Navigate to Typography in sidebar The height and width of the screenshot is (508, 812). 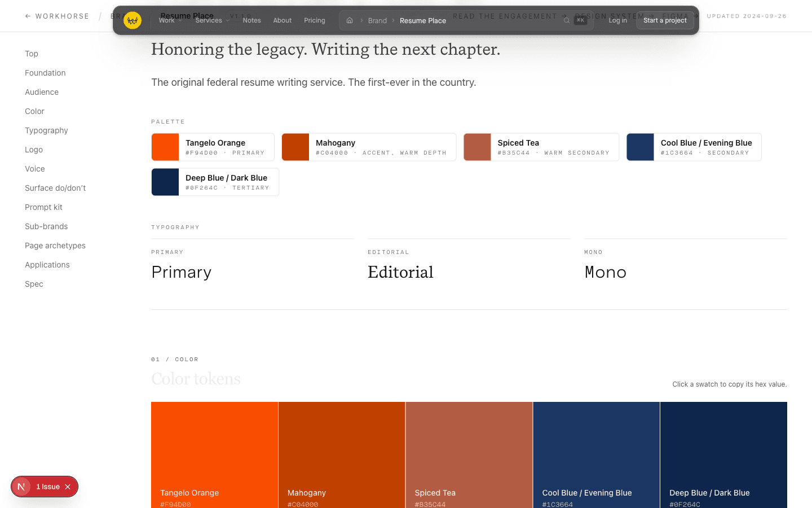click(46, 130)
